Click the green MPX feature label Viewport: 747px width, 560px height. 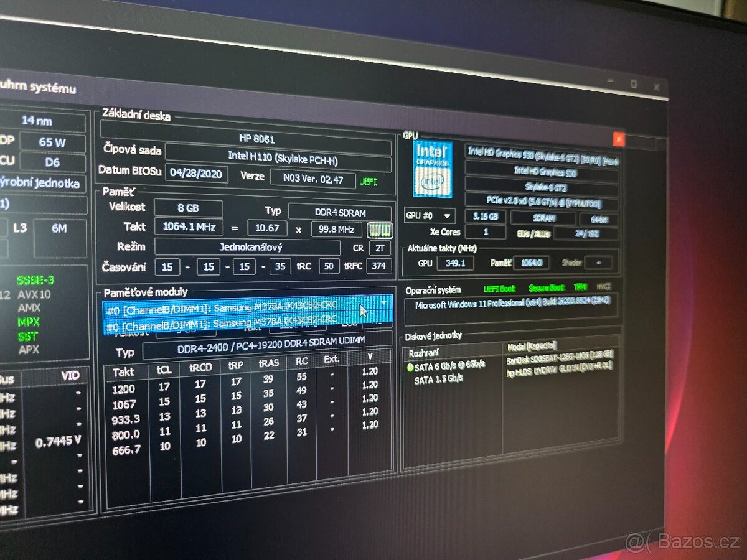coord(29,322)
